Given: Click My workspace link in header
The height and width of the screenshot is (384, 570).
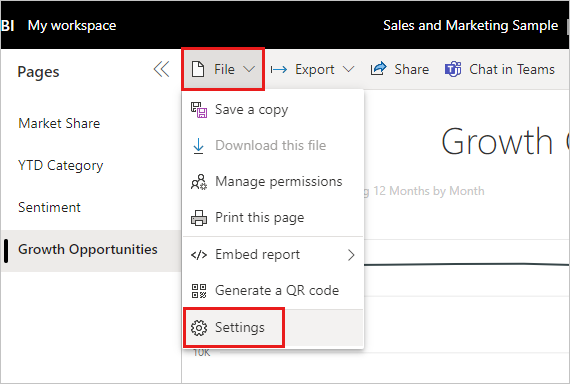Looking at the screenshot, I should pyautogui.click(x=72, y=25).
